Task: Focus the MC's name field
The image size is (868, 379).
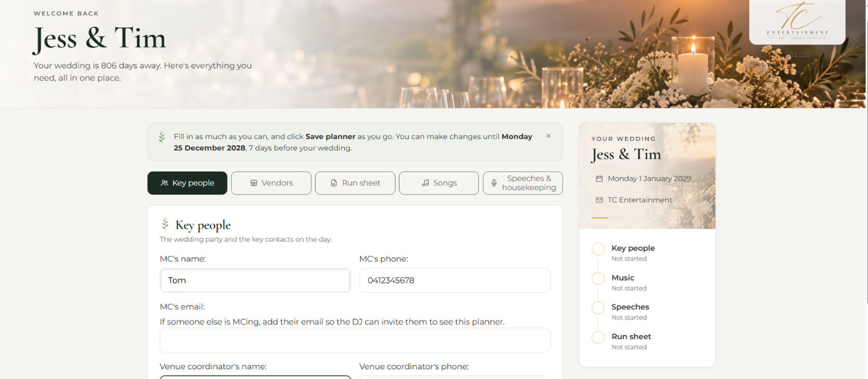Action: point(255,281)
